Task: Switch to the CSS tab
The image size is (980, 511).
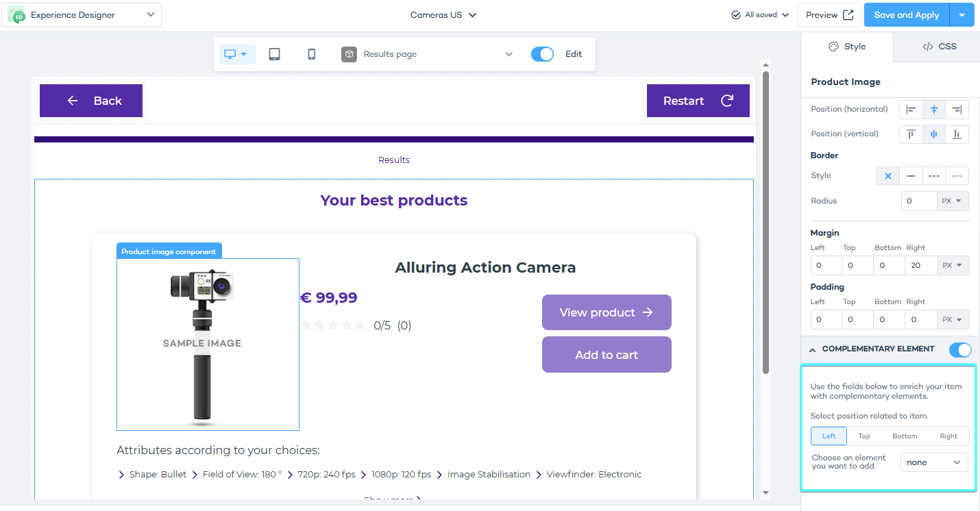Action: point(940,46)
